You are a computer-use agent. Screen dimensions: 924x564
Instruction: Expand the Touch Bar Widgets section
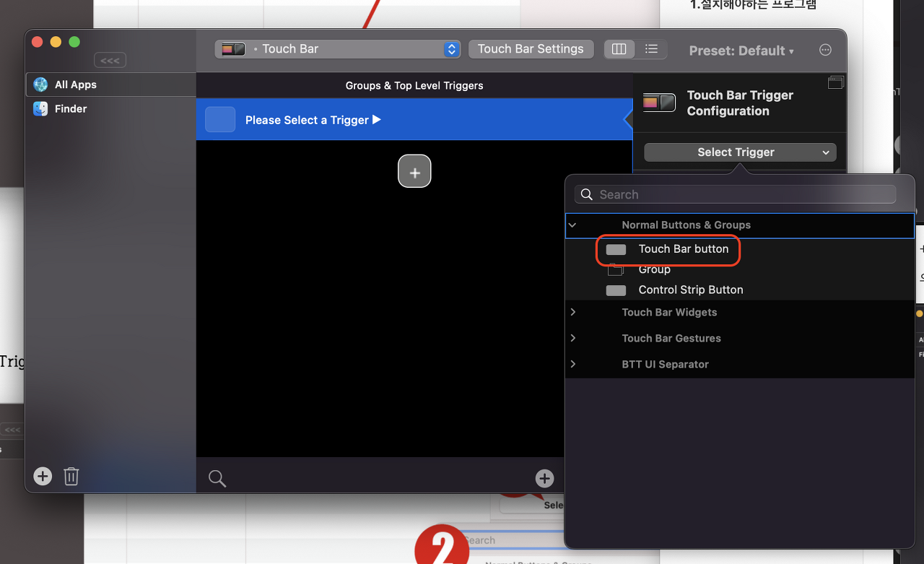pos(572,312)
